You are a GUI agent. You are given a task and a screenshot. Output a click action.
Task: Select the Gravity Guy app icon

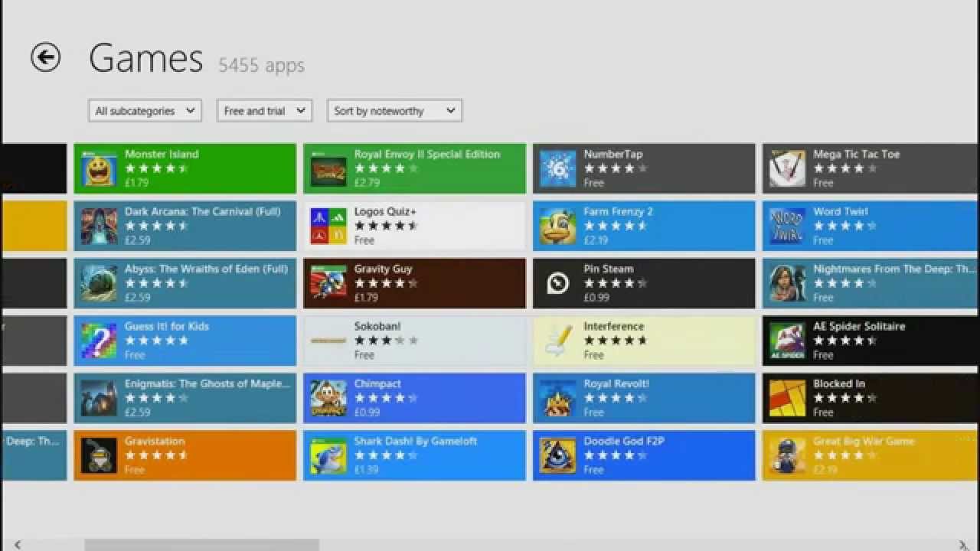coord(328,283)
